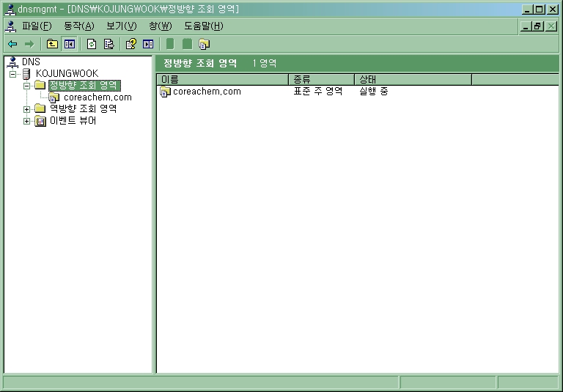The image size is (563, 392).
Task: Select coreachem.com name in the list
Action: 207,92
